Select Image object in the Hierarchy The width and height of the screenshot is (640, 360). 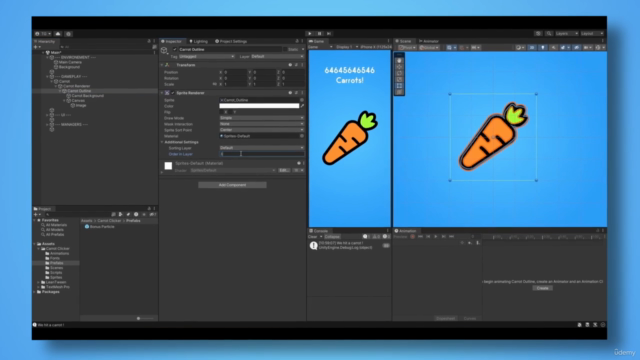[x=81, y=105]
